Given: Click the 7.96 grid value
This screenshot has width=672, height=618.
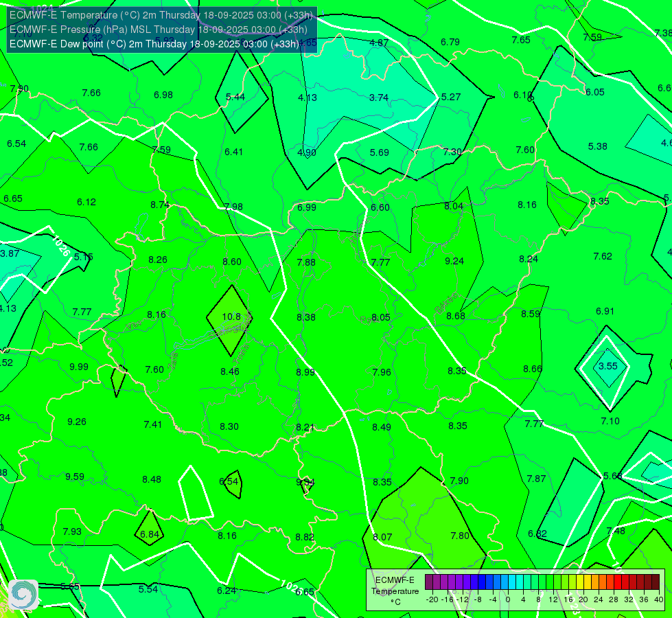Looking at the screenshot, I should coord(382,371).
